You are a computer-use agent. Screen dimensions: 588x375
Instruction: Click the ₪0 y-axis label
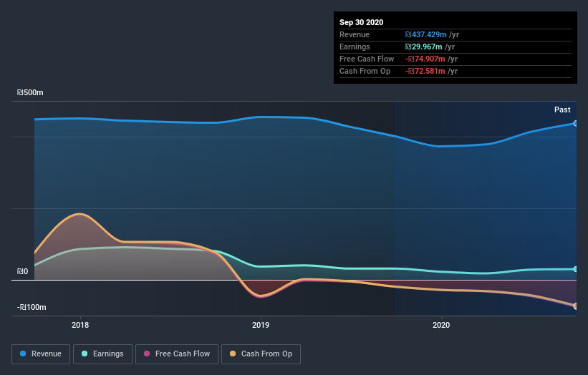pyautogui.click(x=22, y=271)
